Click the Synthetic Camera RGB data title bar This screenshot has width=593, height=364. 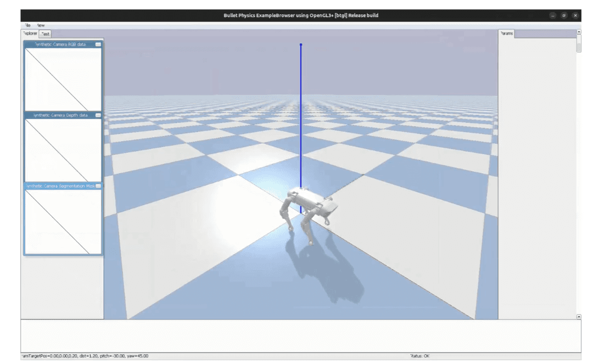pyautogui.click(x=59, y=44)
